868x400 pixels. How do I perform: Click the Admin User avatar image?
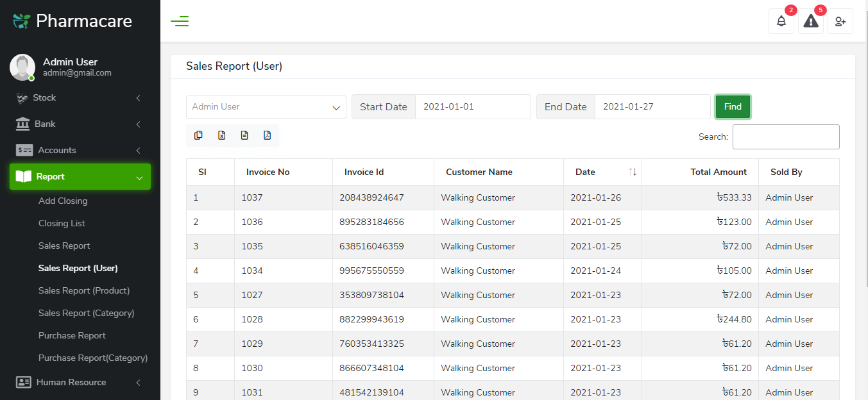click(x=22, y=67)
